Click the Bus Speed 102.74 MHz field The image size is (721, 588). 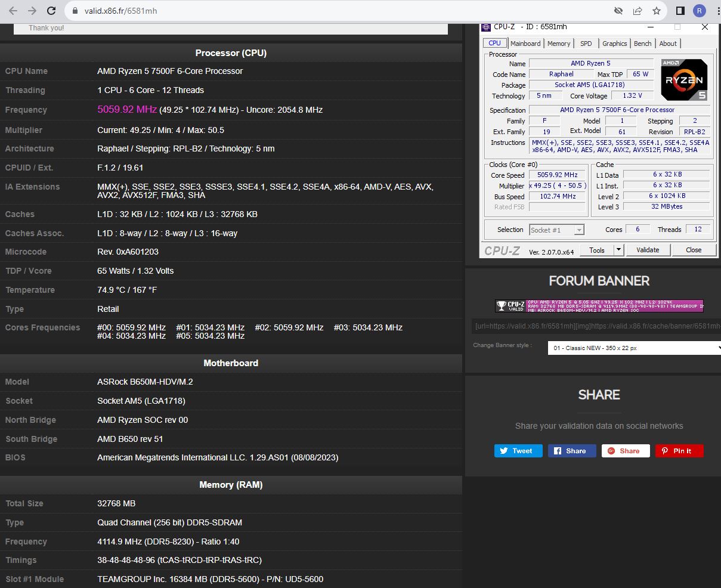(x=557, y=196)
